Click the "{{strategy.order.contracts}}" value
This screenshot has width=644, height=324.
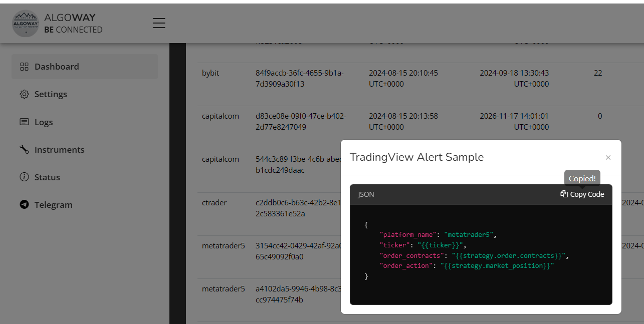tap(508, 255)
